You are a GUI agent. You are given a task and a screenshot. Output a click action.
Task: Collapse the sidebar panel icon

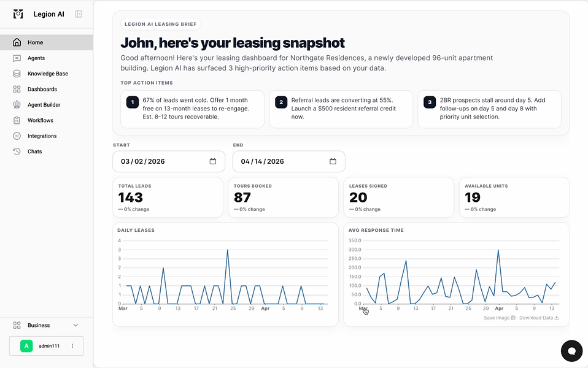79,14
